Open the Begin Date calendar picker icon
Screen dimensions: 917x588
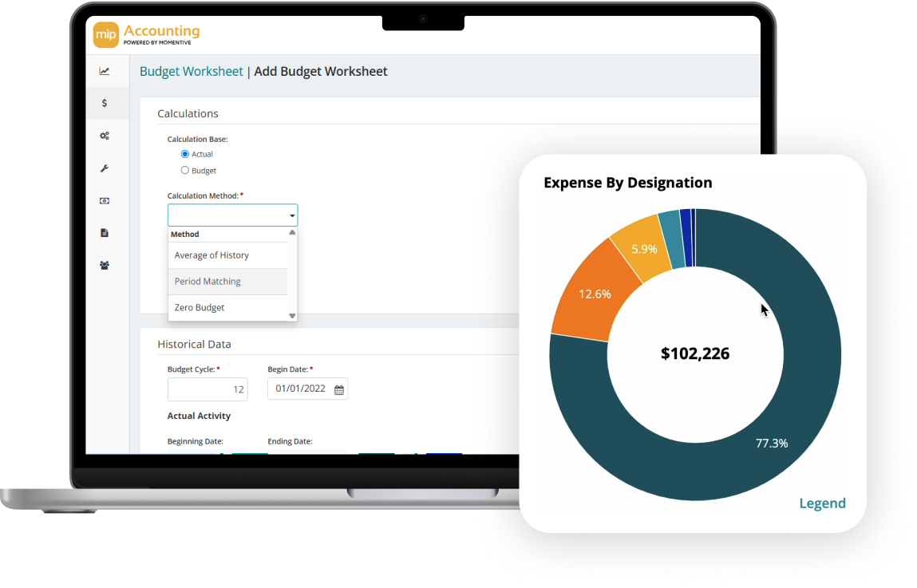click(339, 389)
